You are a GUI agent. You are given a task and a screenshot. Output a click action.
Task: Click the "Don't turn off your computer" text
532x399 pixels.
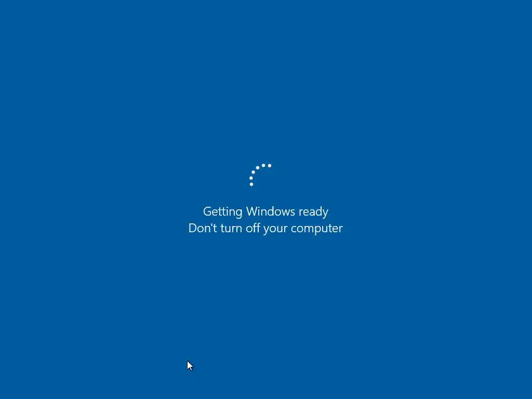coord(265,229)
